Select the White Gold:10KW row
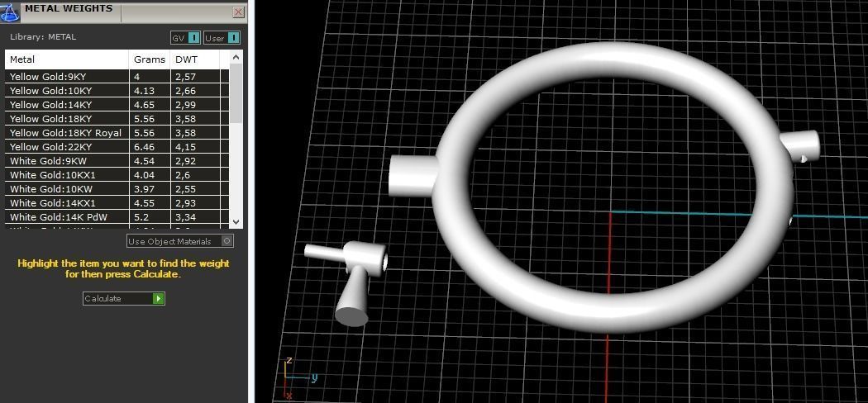868x403 pixels. [x=117, y=189]
